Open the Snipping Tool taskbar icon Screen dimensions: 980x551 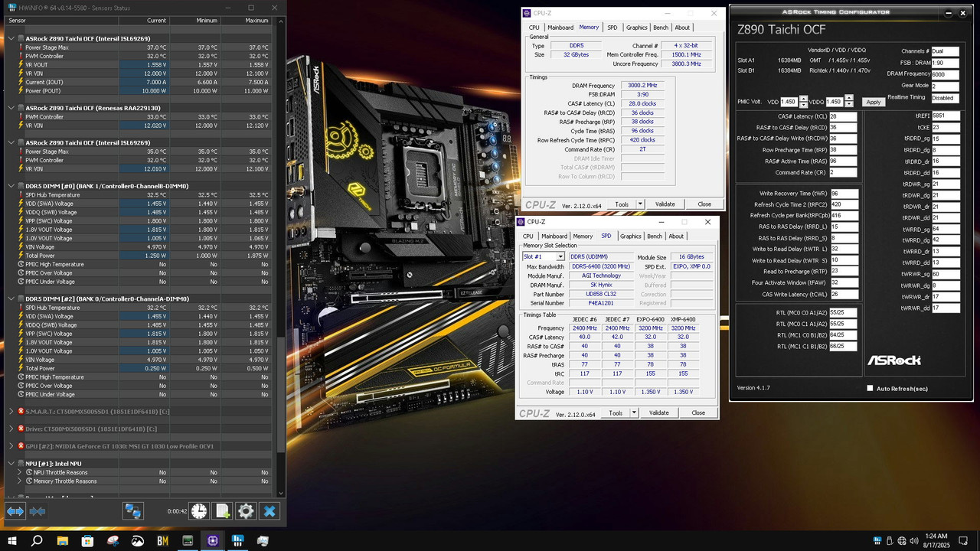[113, 540]
